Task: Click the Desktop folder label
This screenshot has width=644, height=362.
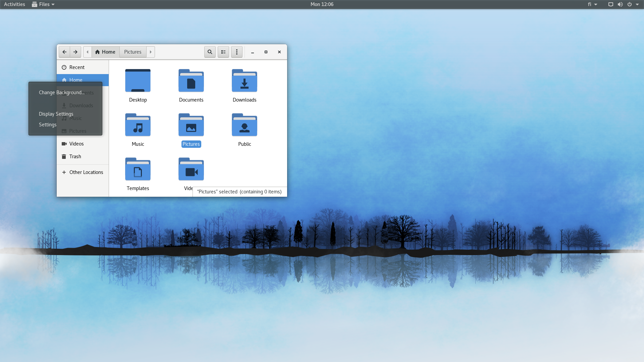Action: click(138, 100)
